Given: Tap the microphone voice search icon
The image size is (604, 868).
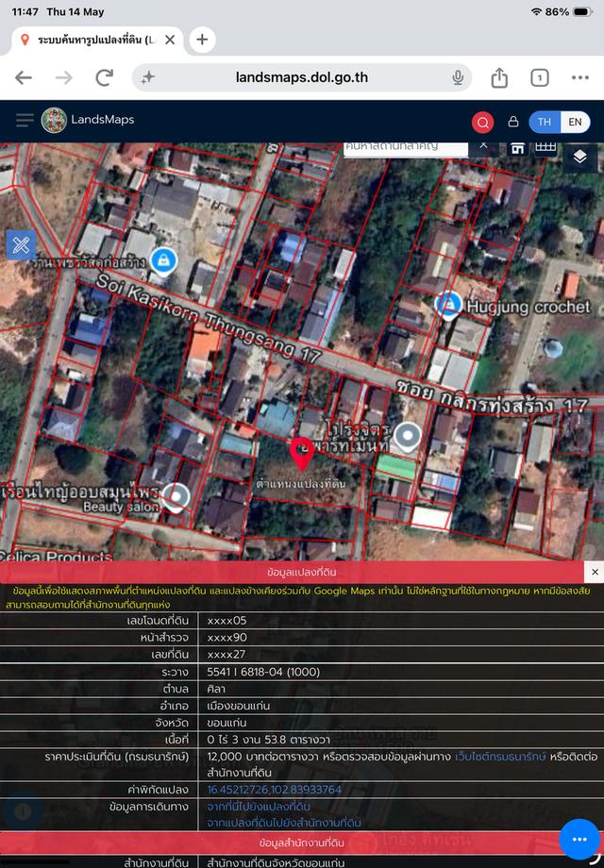Looking at the screenshot, I should coord(458,77).
